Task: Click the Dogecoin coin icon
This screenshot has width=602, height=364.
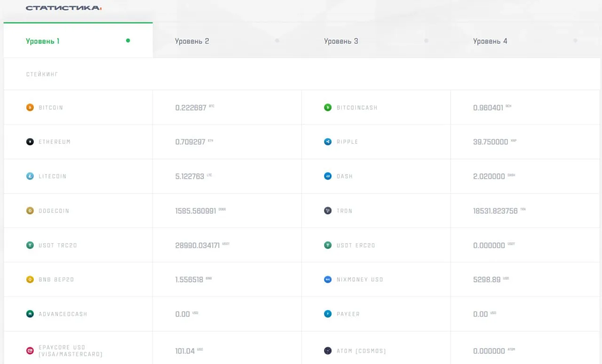Action: (30, 211)
